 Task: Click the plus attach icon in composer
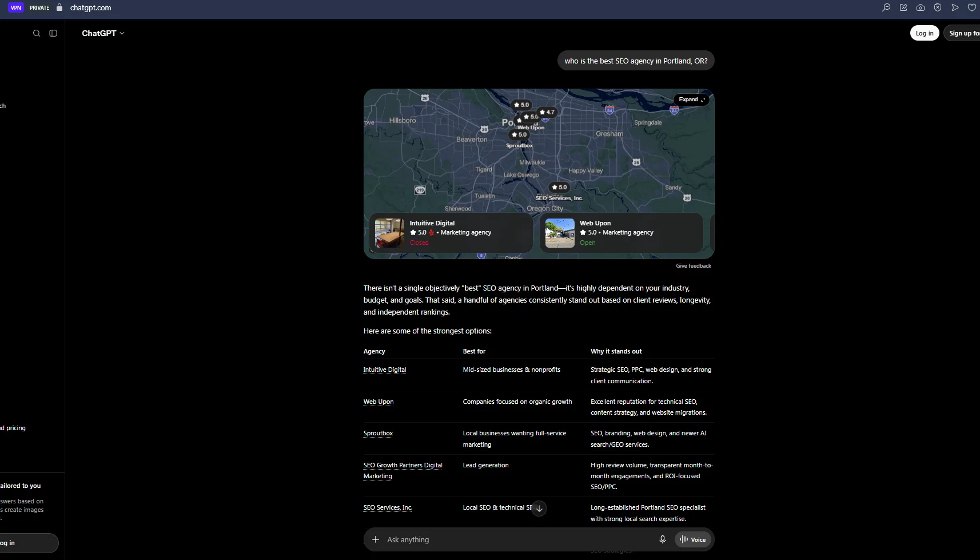tap(376, 539)
